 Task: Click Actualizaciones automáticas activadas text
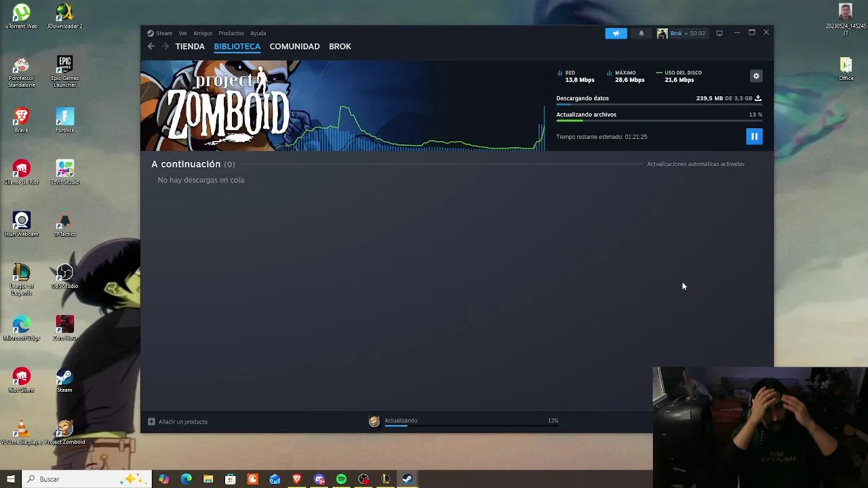(x=696, y=164)
